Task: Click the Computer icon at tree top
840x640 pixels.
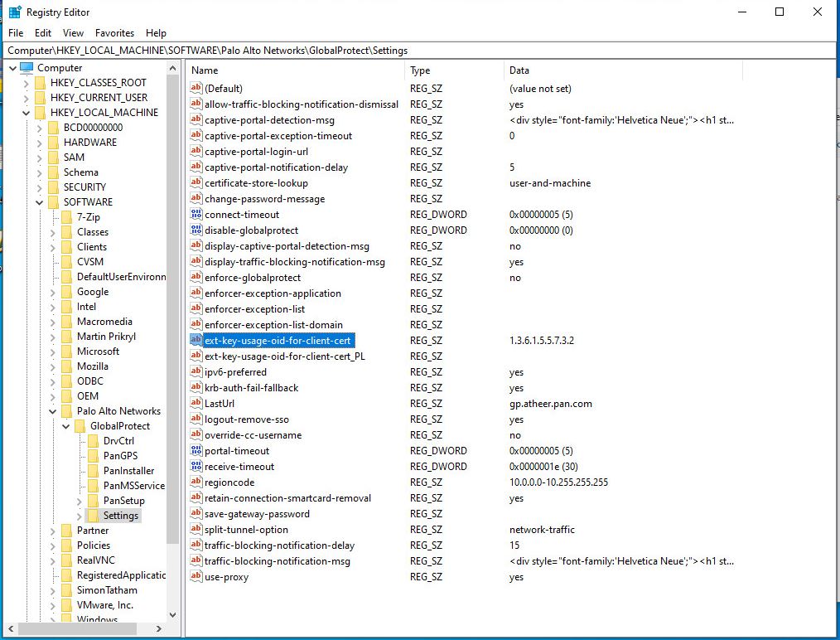Action: (x=25, y=67)
